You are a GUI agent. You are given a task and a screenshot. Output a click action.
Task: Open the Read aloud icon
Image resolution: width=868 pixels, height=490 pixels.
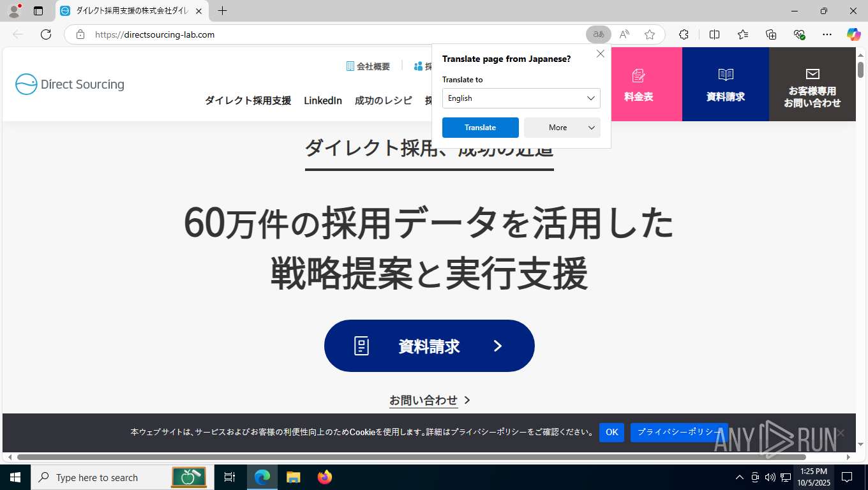pos(624,34)
